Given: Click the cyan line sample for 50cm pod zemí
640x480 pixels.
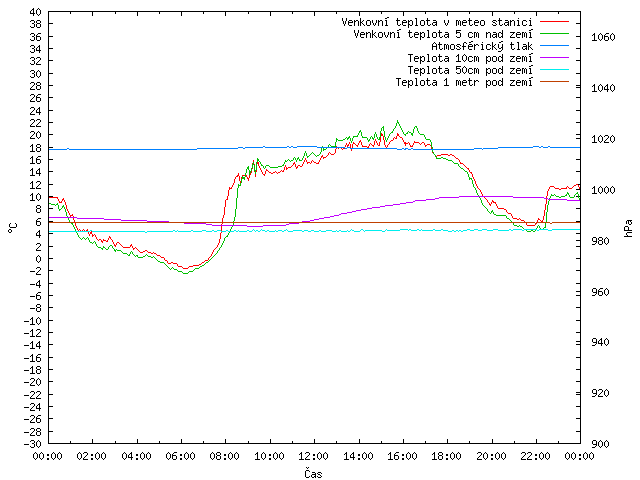Looking at the screenshot, I should [x=554, y=70].
